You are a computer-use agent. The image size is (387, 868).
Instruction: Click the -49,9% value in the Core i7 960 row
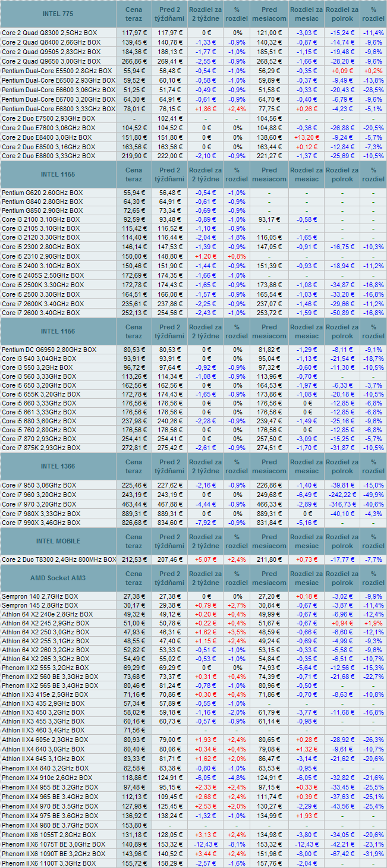[373, 495]
